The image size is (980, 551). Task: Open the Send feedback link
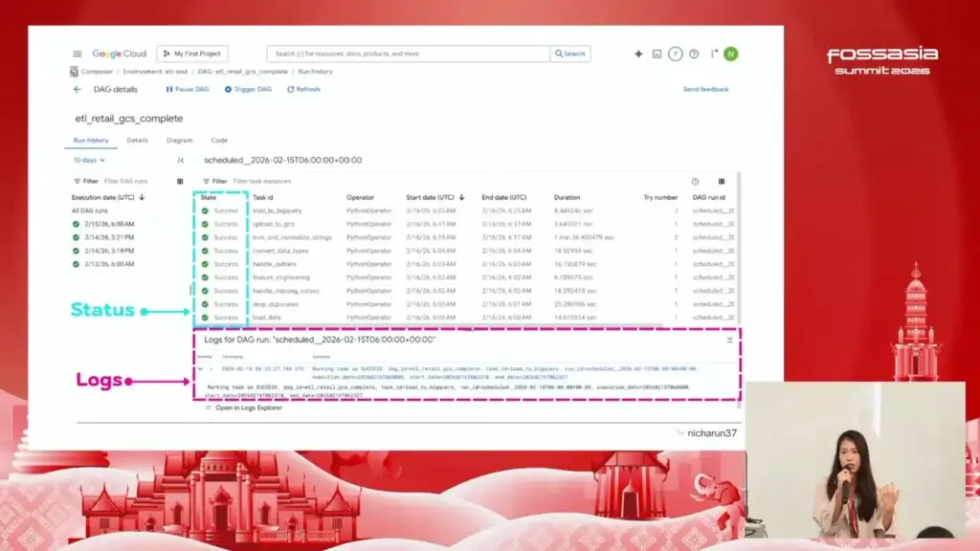(705, 89)
